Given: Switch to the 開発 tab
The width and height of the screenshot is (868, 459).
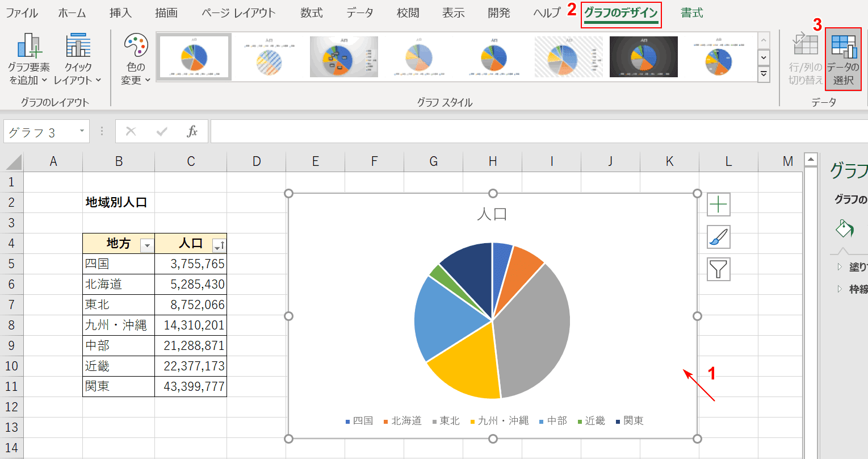Looking at the screenshot, I should click(x=499, y=13).
